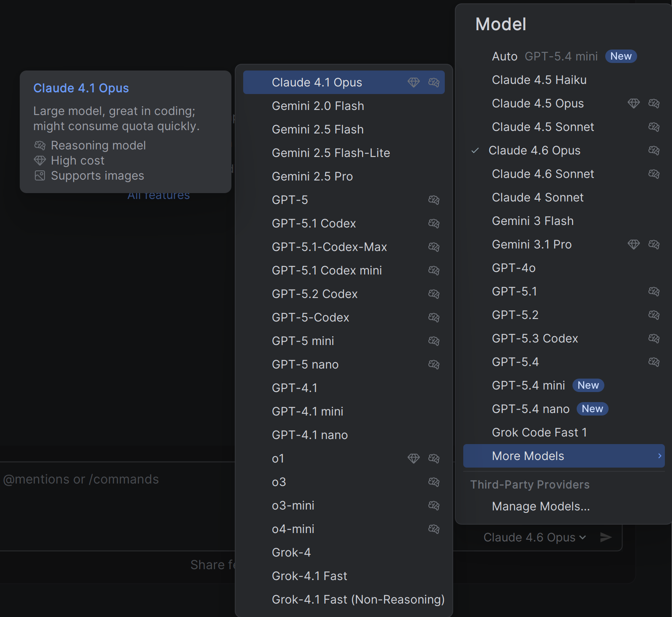Click reasoning icon beside o4-mini
This screenshot has height=617, width=672.
click(434, 529)
